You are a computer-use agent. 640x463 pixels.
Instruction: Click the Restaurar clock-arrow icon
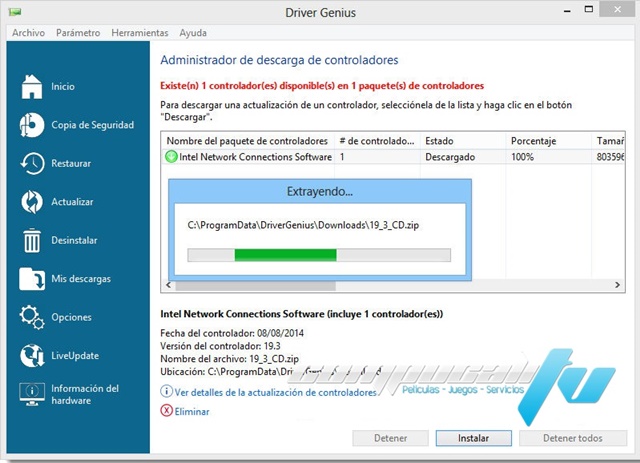click(x=32, y=163)
